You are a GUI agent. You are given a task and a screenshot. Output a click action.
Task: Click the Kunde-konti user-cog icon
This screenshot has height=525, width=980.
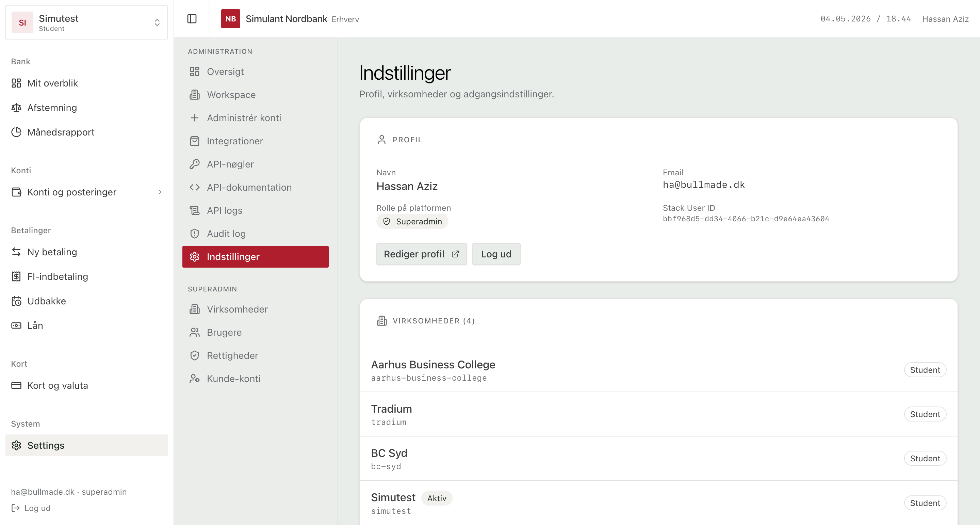[194, 379]
